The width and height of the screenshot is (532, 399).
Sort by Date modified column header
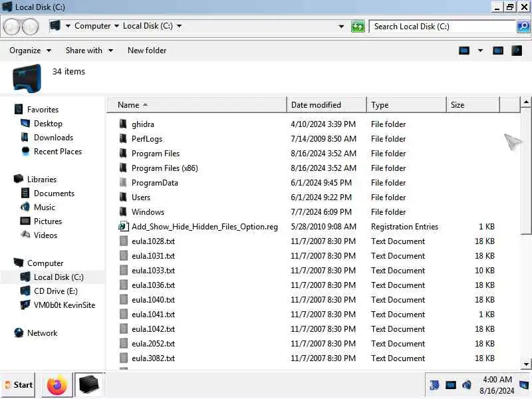(327, 105)
